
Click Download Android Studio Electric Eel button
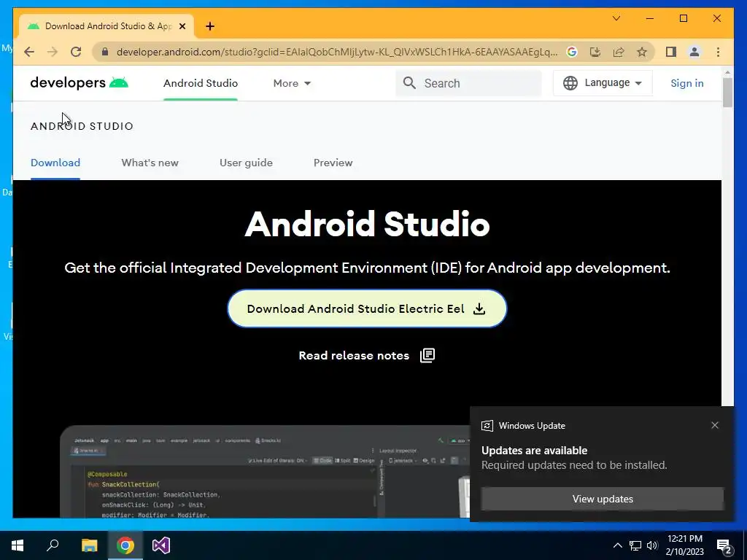(367, 308)
